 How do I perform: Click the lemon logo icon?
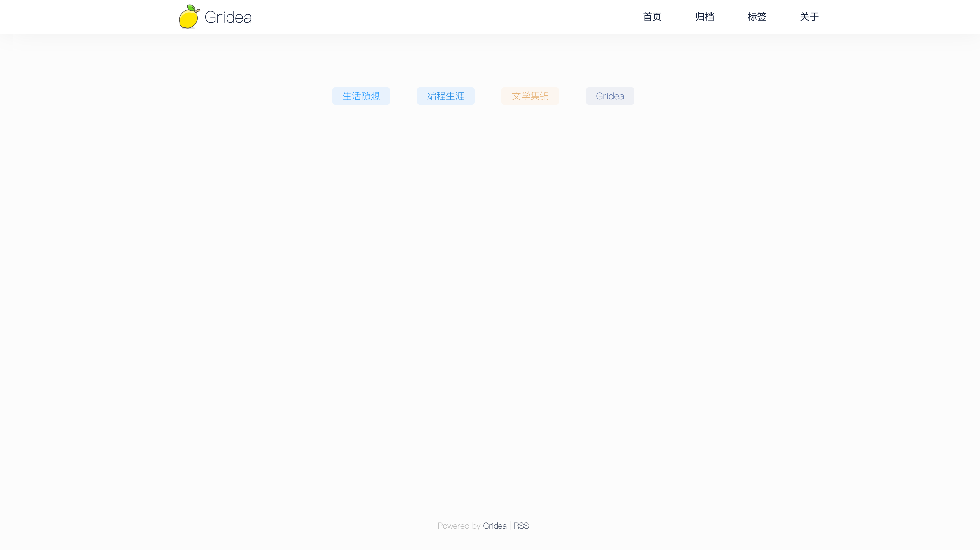click(188, 19)
